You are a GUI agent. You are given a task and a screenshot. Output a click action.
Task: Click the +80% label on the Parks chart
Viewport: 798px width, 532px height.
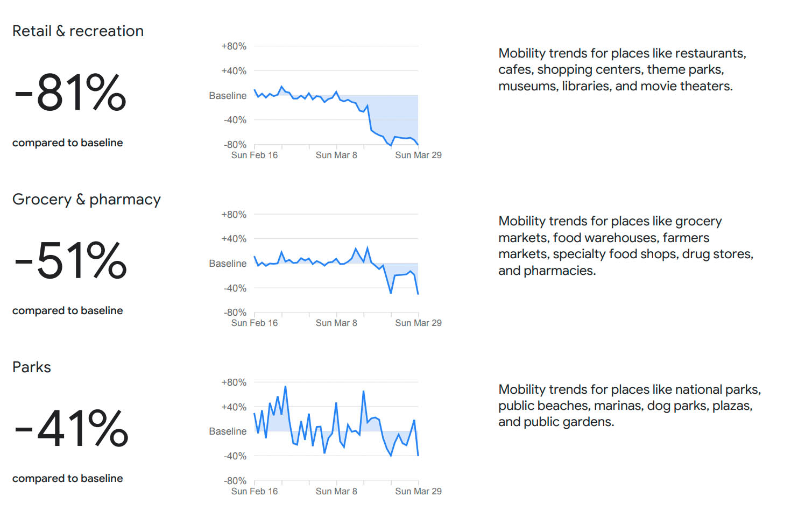pyautogui.click(x=234, y=382)
